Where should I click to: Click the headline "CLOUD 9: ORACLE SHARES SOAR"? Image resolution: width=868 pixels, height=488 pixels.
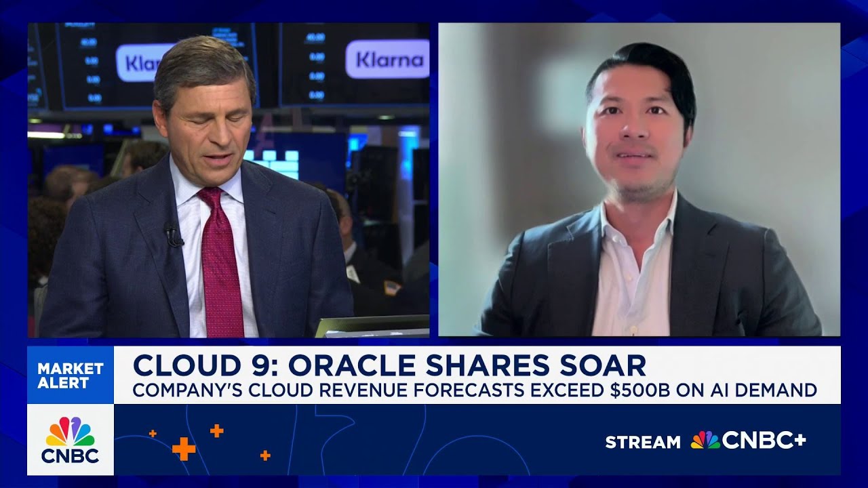[x=389, y=365]
